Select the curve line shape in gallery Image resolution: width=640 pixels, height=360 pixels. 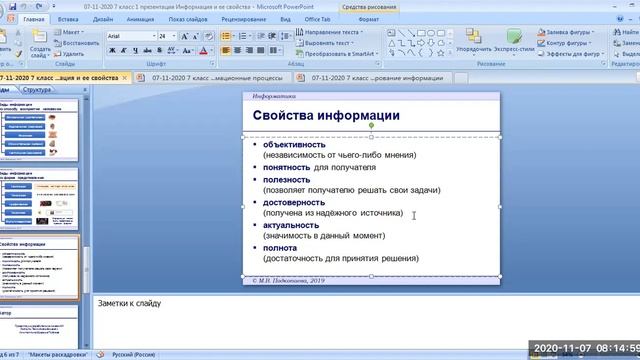coord(401,53)
